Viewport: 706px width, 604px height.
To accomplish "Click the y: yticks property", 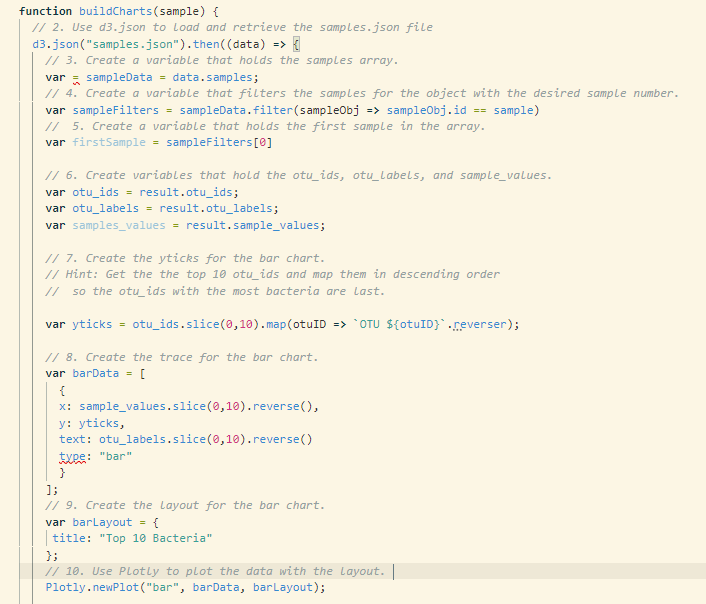I will point(92,423).
